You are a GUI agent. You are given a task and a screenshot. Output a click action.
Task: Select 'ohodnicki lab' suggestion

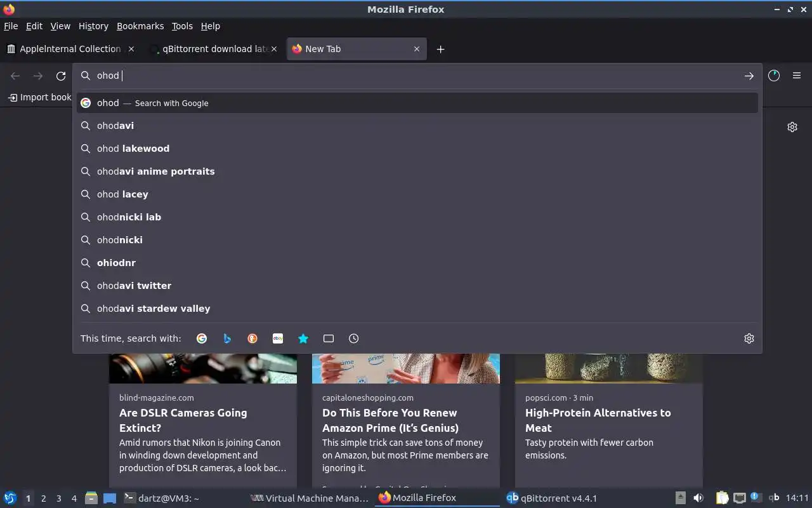coord(417,217)
